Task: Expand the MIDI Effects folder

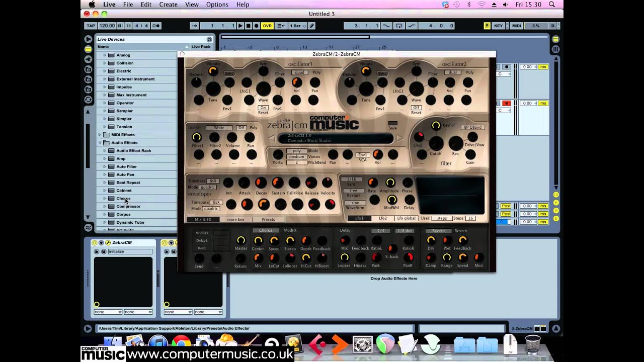Action: click(x=100, y=135)
